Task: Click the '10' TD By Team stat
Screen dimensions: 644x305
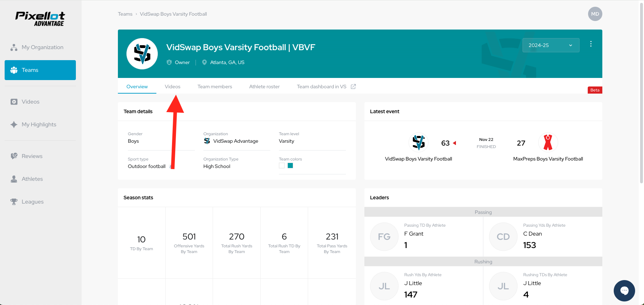Action: [x=141, y=240]
